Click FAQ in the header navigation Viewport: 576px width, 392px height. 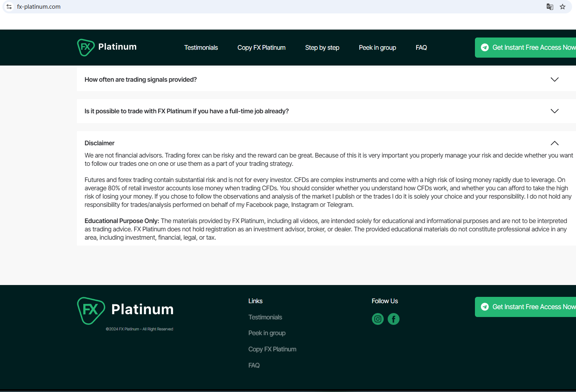(x=421, y=47)
